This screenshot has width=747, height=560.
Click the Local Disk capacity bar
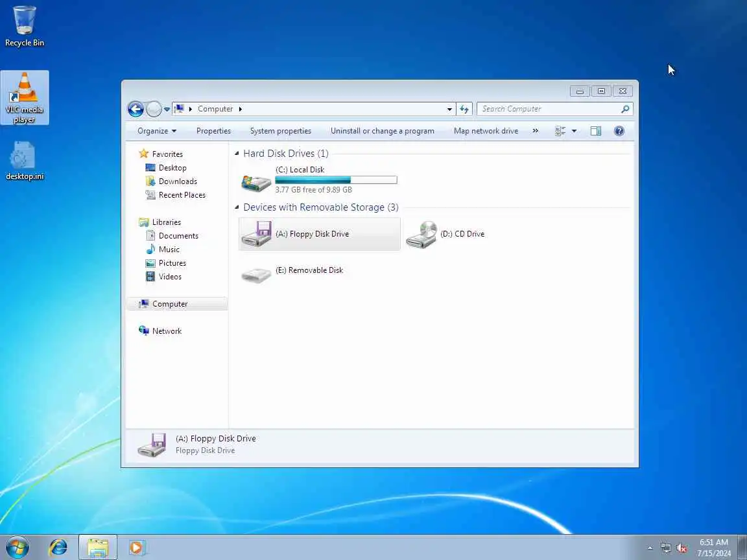(336, 180)
